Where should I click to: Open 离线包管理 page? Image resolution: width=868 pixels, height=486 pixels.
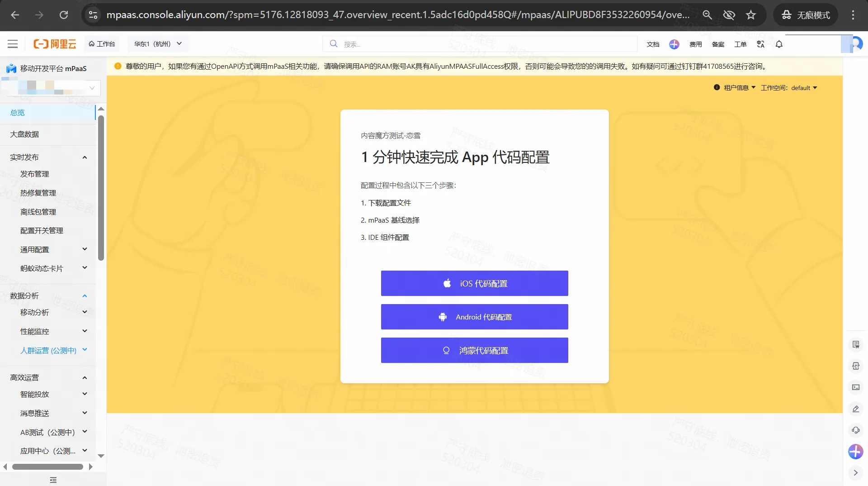click(x=38, y=212)
